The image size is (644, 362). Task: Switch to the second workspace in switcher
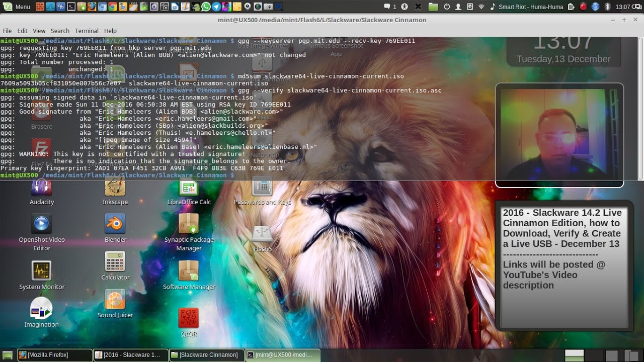click(593, 355)
